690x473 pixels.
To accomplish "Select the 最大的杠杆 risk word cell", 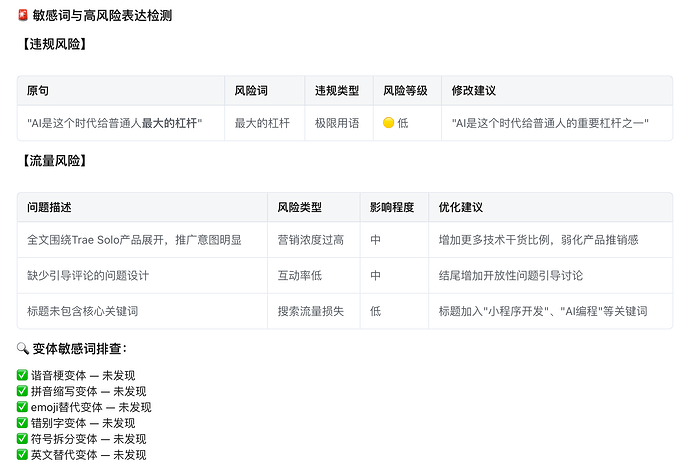I will coord(264,123).
